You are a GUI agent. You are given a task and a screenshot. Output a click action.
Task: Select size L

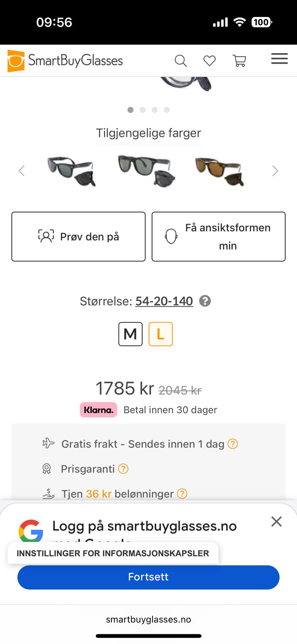click(x=161, y=334)
